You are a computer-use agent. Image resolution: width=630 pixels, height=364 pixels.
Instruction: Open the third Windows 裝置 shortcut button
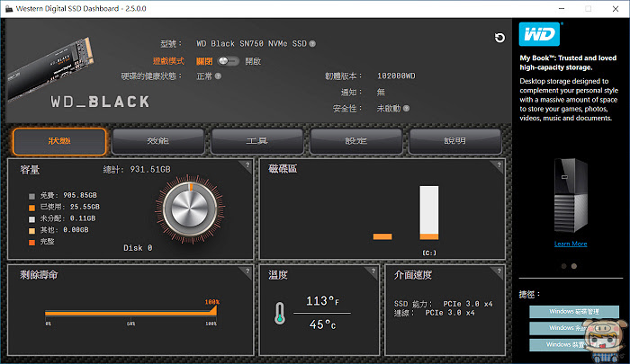[x=574, y=344]
